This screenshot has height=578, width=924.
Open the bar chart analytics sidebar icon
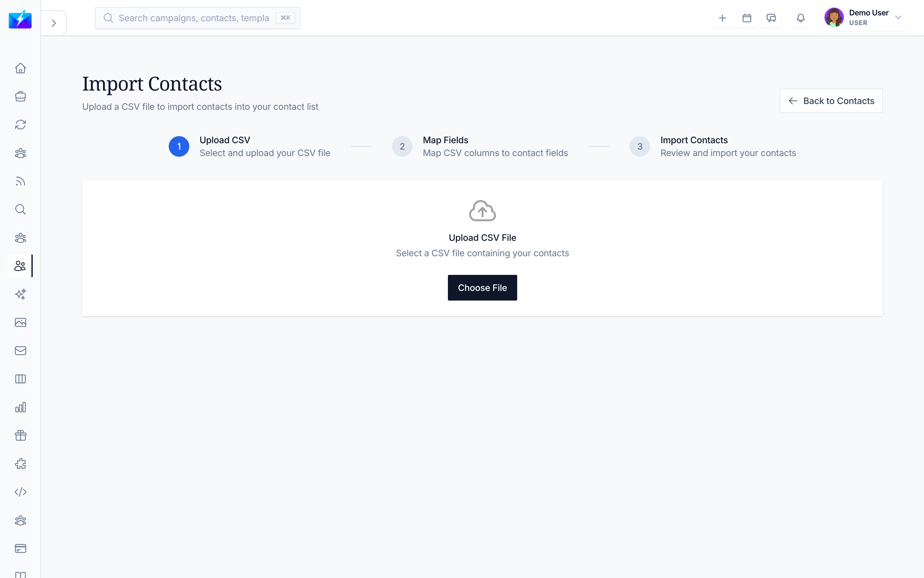click(x=20, y=407)
